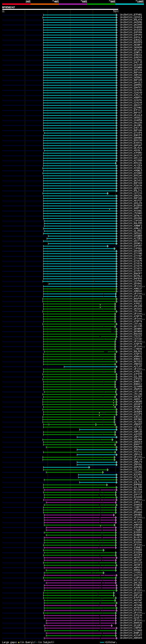Click the cyan 100char scale bar in legend
The image size is (146, 644).
102,642
